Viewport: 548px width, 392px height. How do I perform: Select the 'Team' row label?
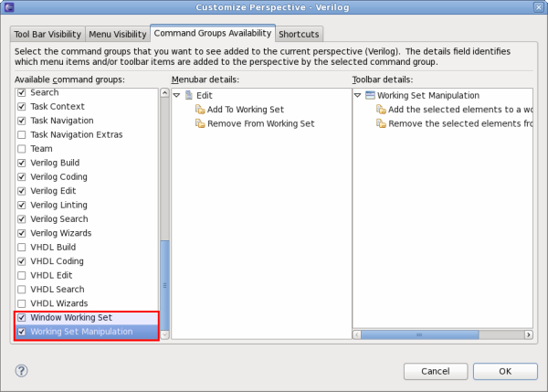point(41,149)
